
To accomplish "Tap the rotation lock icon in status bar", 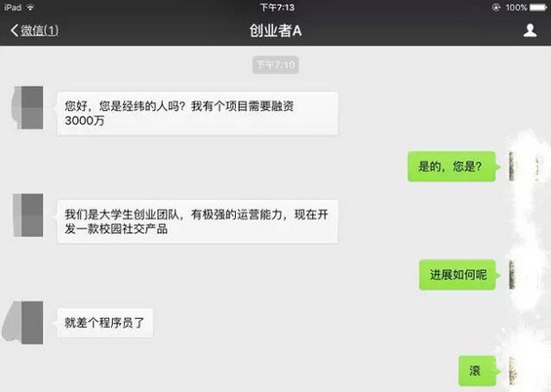I will 495,7.
